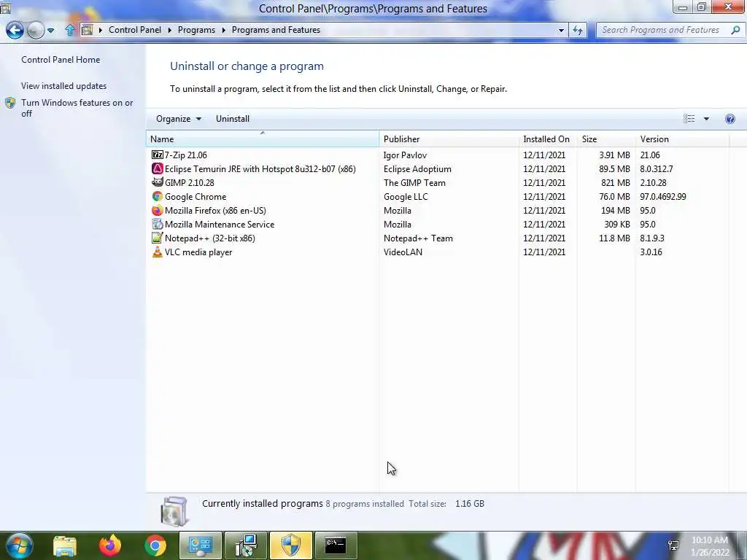747x560 pixels.
Task: Click The GIMP Team publisher cell
Action: click(x=414, y=182)
